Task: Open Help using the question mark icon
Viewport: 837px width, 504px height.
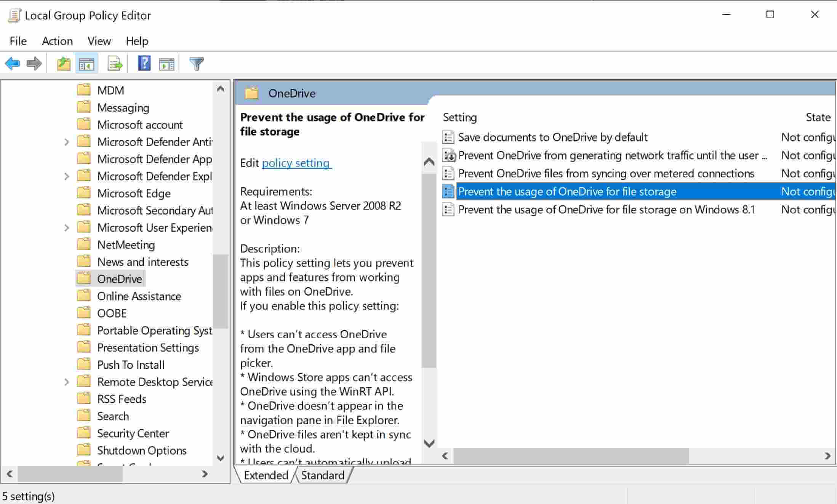Action: [x=143, y=63]
